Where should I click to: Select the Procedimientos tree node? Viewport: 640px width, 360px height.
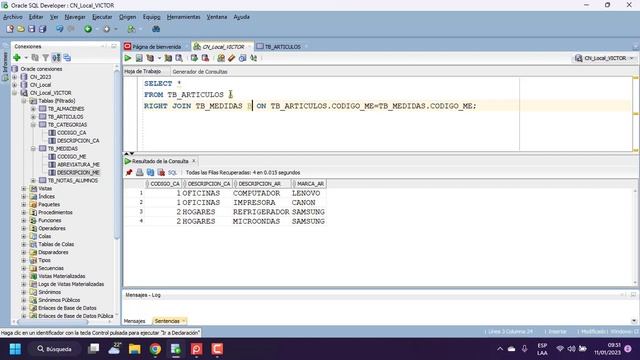[x=55, y=212]
